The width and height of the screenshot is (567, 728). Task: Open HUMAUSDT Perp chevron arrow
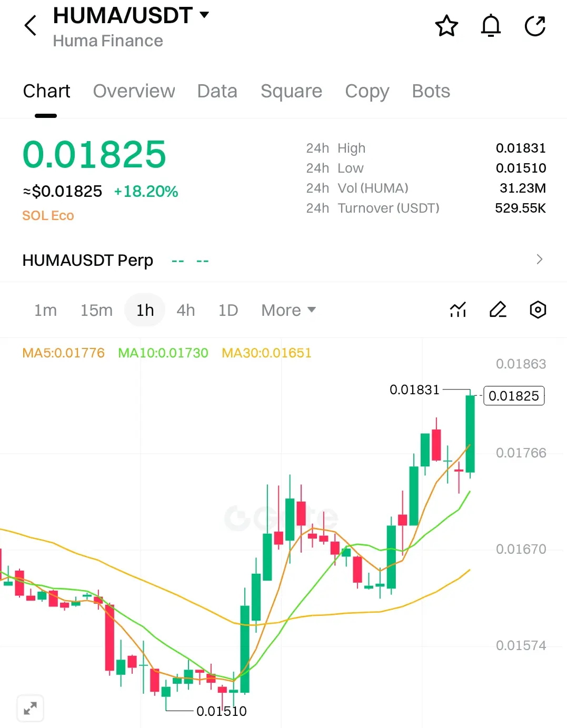click(x=539, y=259)
